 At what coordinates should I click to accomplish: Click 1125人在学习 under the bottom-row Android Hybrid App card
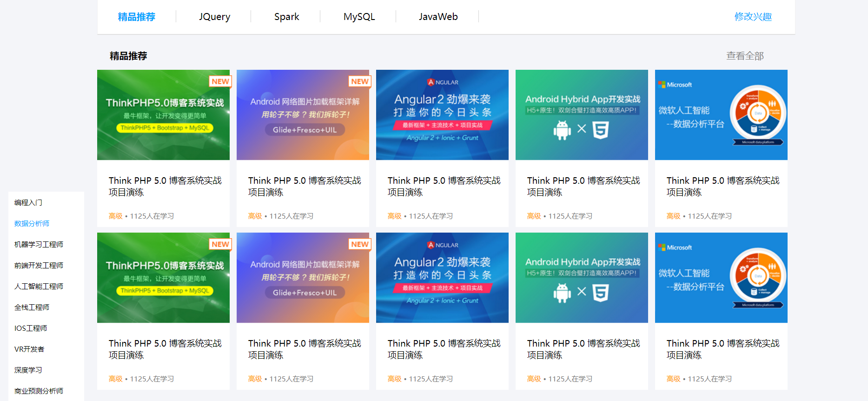point(570,379)
